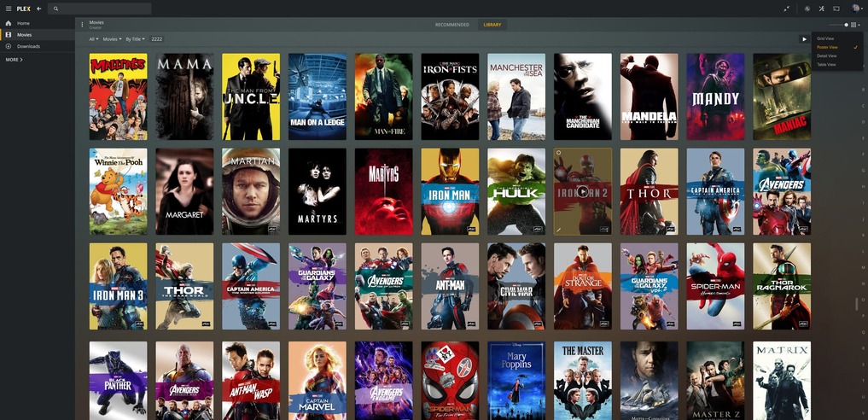Image resolution: width=868 pixels, height=420 pixels.
Task: Expand the MORE section in the sidebar
Action: [14, 59]
